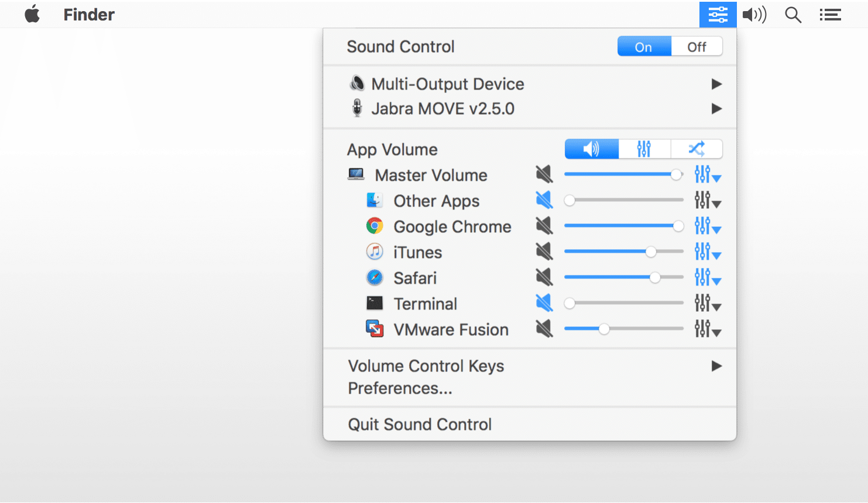Open Safari EQ dropdown
868x503 pixels.
click(708, 277)
